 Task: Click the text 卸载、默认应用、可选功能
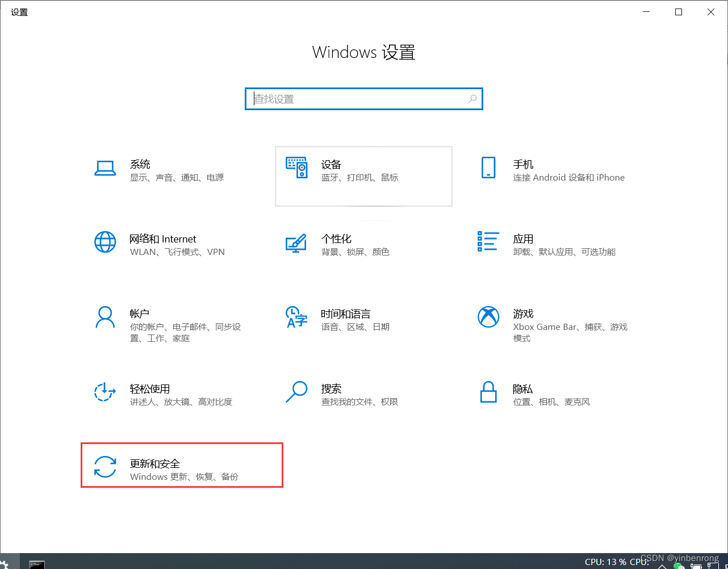pos(564,252)
